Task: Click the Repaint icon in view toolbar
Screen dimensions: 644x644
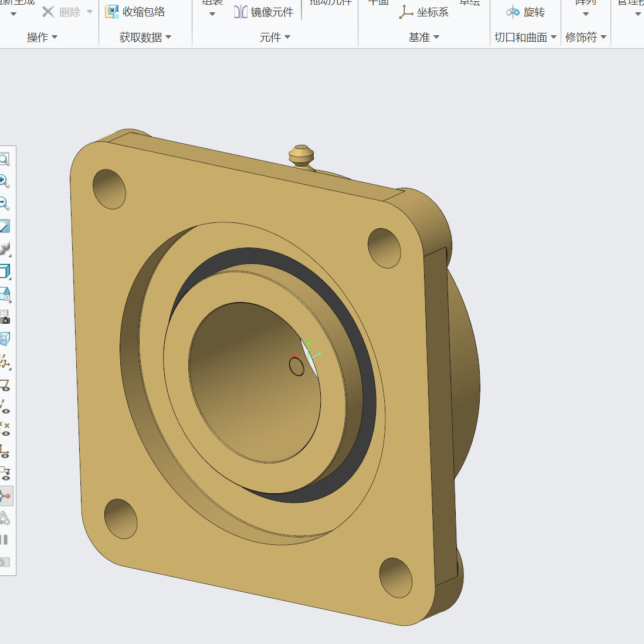Action: pyautogui.click(x=4, y=226)
